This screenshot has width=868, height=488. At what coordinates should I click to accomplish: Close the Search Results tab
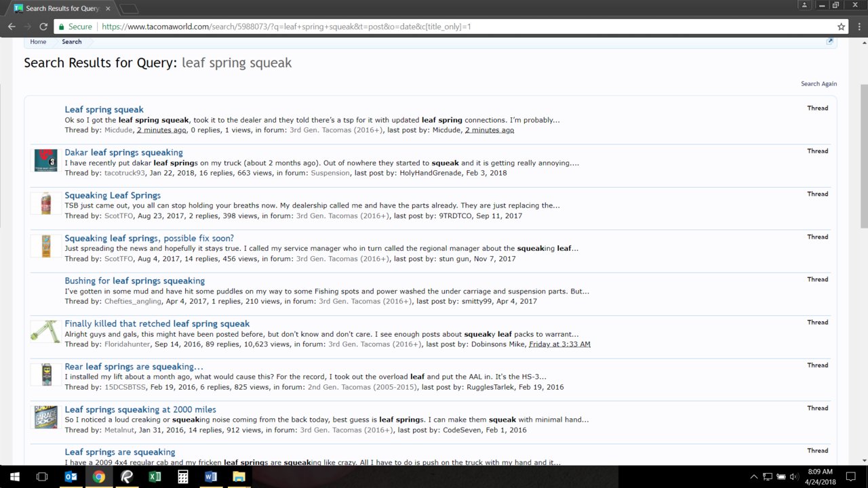point(108,8)
